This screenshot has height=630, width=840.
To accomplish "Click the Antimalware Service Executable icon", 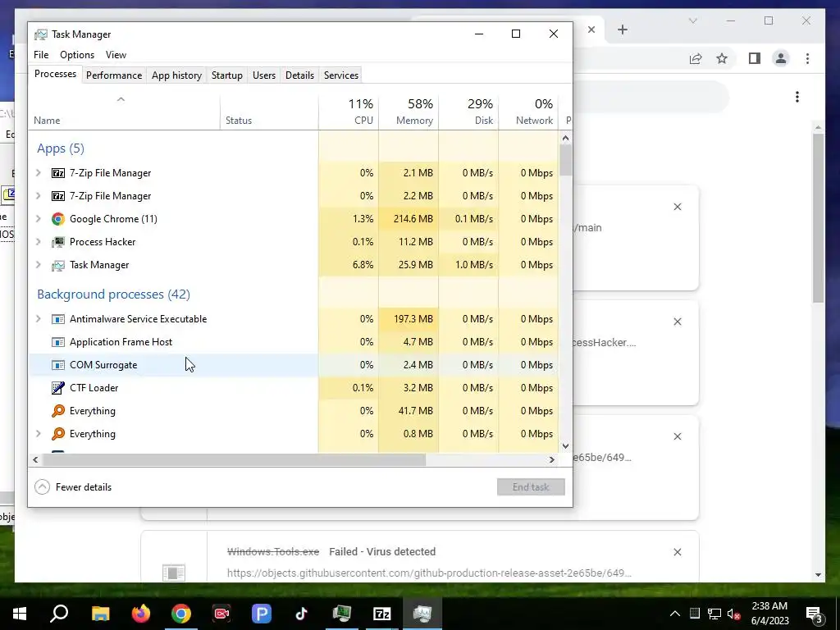I will tap(58, 319).
